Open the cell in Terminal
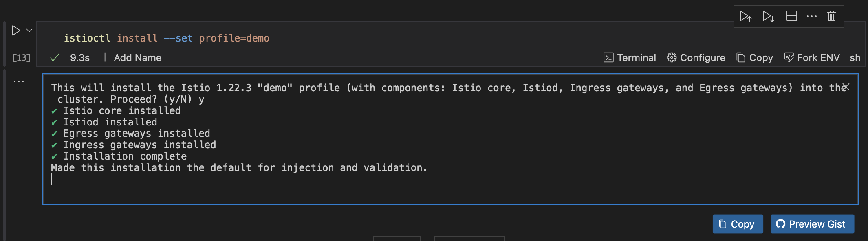This screenshot has width=868, height=241. [x=630, y=58]
